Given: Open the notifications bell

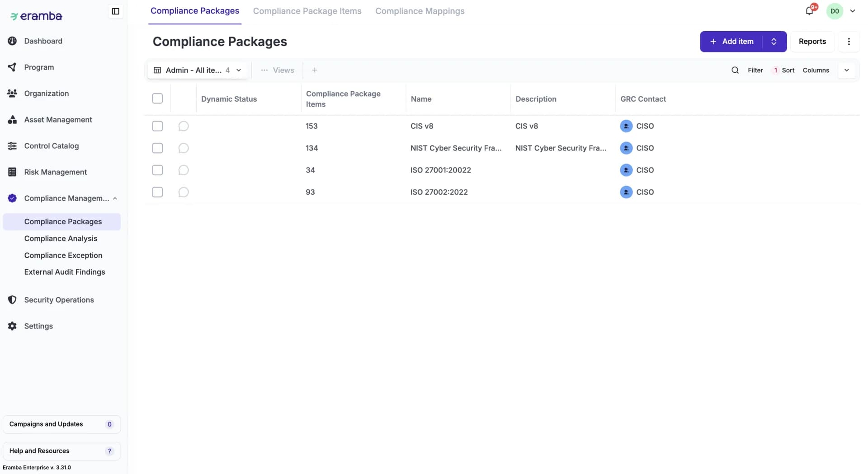Looking at the screenshot, I should (809, 11).
